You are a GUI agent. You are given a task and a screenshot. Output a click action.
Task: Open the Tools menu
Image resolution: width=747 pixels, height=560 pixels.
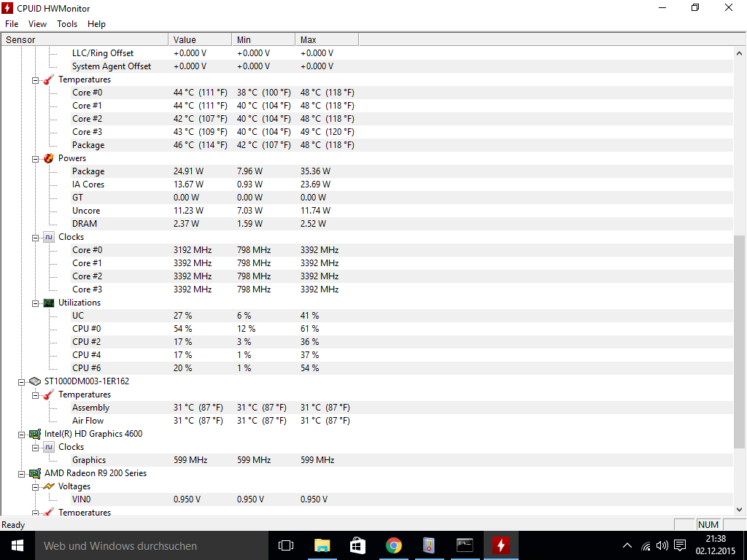pyautogui.click(x=67, y=24)
